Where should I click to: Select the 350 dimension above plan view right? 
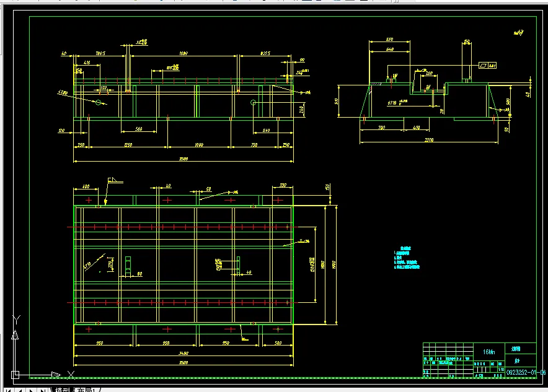(283, 185)
